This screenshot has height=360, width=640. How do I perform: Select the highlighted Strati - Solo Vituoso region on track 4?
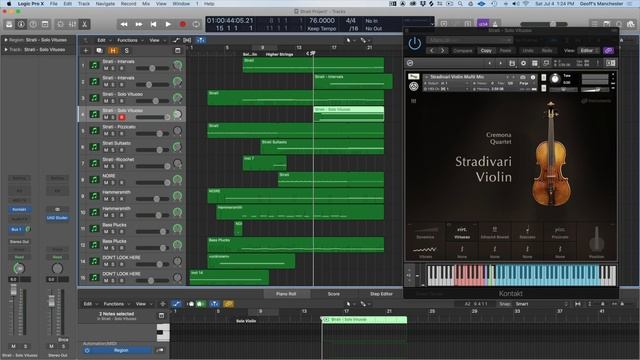pyautogui.click(x=349, y=114)
